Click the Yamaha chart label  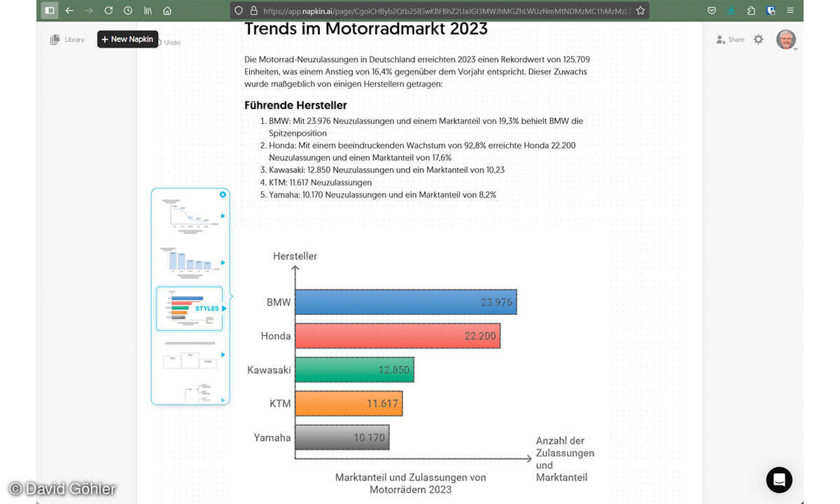click(x=272, y=437)
